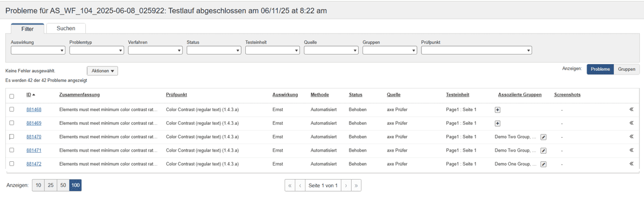Screen dimensions: 644x198
Task: Open issue link 881469
Action: click(33, 124)
